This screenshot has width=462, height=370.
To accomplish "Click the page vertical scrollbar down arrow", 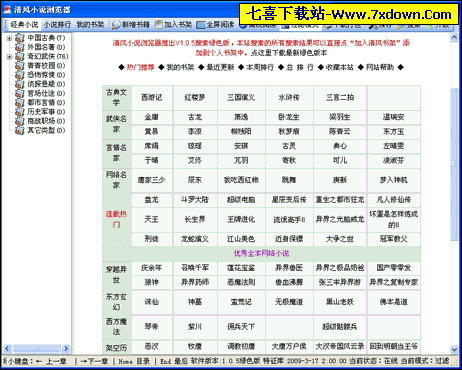I will tap(454, 349).
